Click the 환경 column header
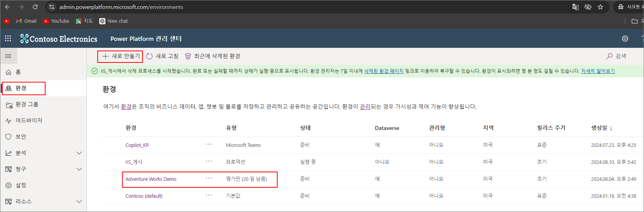Viewport: 644px width, 212px height. (131, 128)
